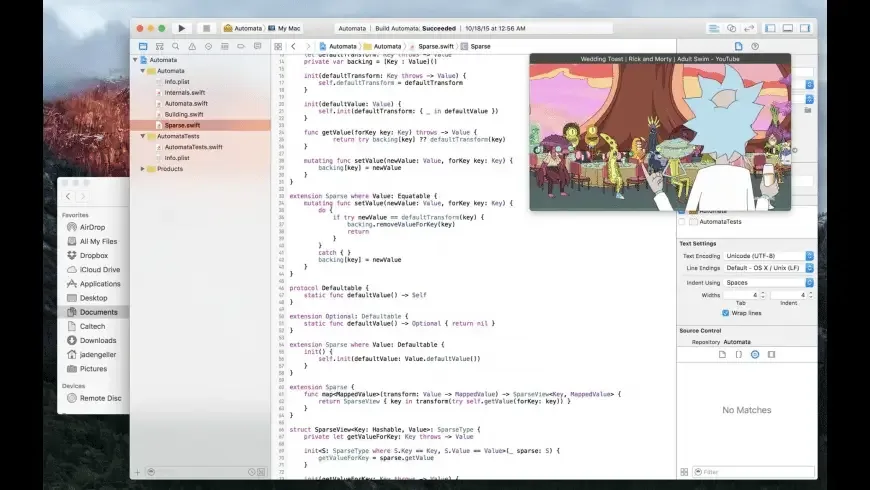The image size is (870, 490).
Task: Toggle Debug area visibility
Action: pyautogui.click(x=787, y=28)
